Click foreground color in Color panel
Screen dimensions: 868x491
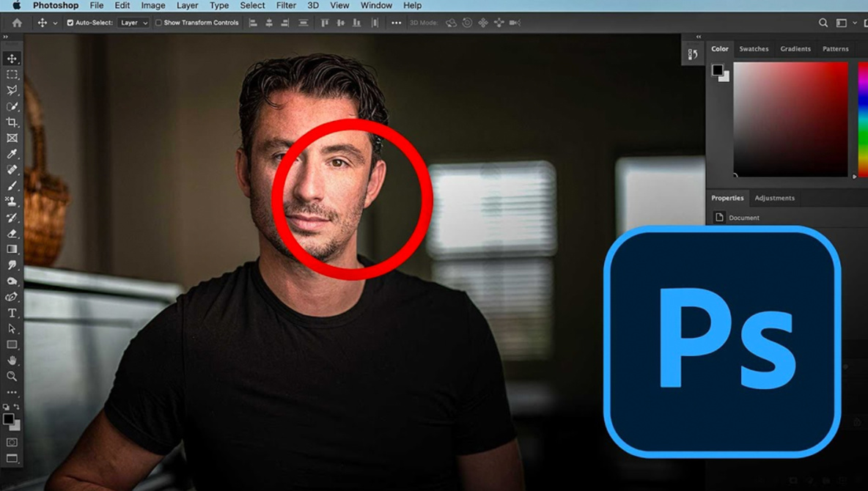pyautogui.click(x=718, y=70)
